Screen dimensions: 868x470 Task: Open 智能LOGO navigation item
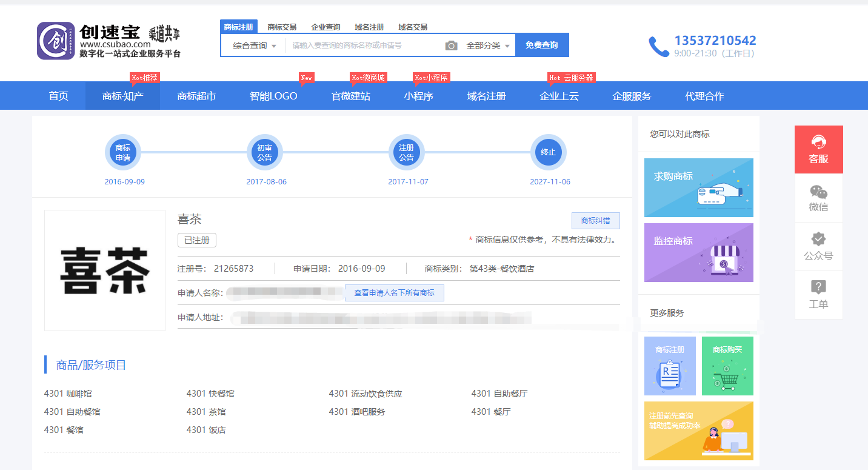[273, 96]
